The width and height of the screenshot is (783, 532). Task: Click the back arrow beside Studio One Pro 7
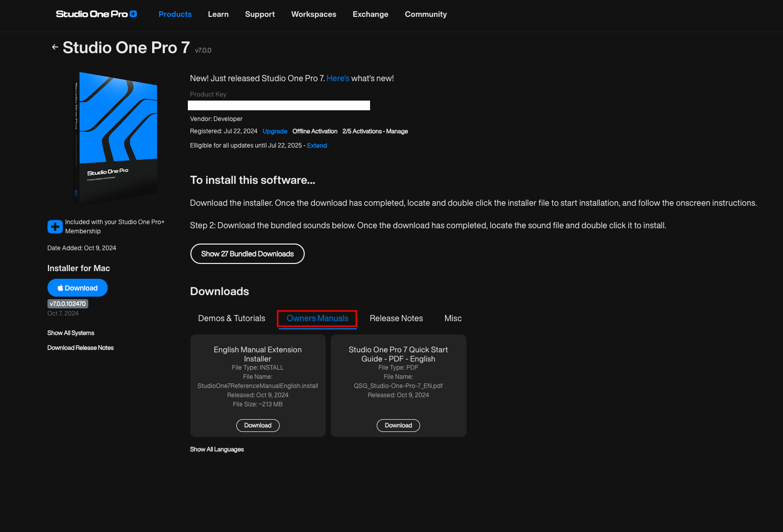pyautogui.click(x=55, y=46)
